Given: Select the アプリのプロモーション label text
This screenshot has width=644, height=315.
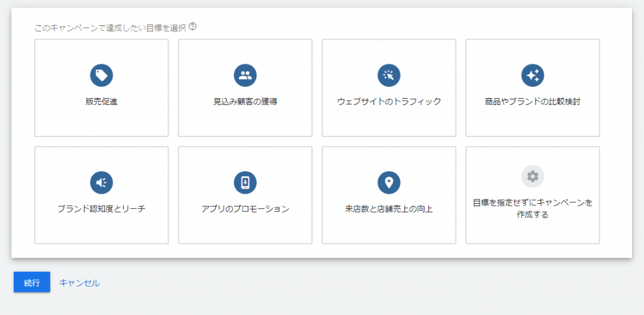Looking at the screenshot, I should pyautogui.click(x=245, y=209).
